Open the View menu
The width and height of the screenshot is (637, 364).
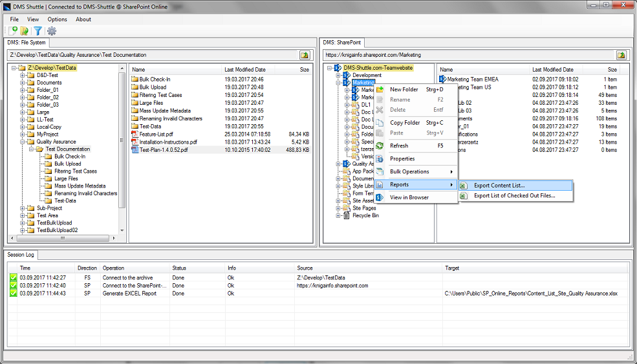point(33,19)
